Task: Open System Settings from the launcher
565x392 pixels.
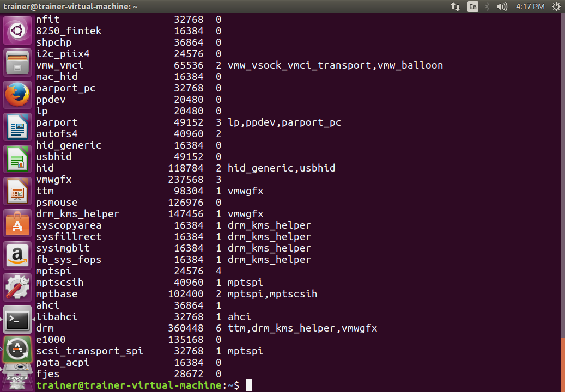Action: [x=17, y=287]
